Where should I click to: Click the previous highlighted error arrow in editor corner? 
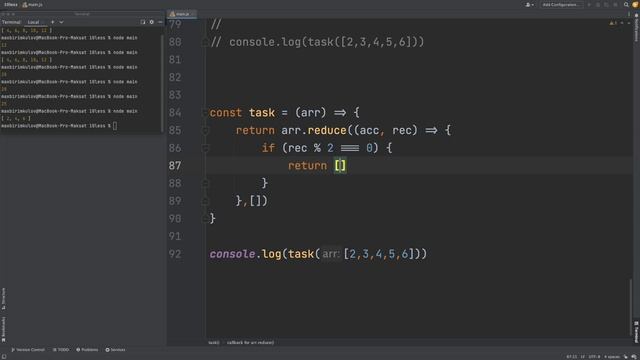pos(622,23)
